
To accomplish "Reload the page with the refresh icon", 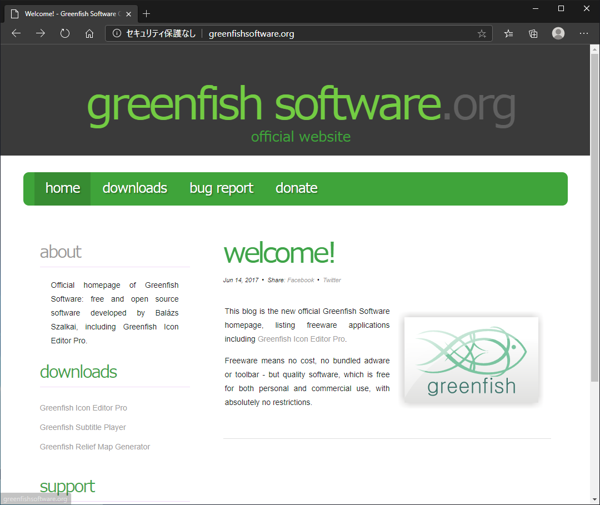I will coord(65,34).
